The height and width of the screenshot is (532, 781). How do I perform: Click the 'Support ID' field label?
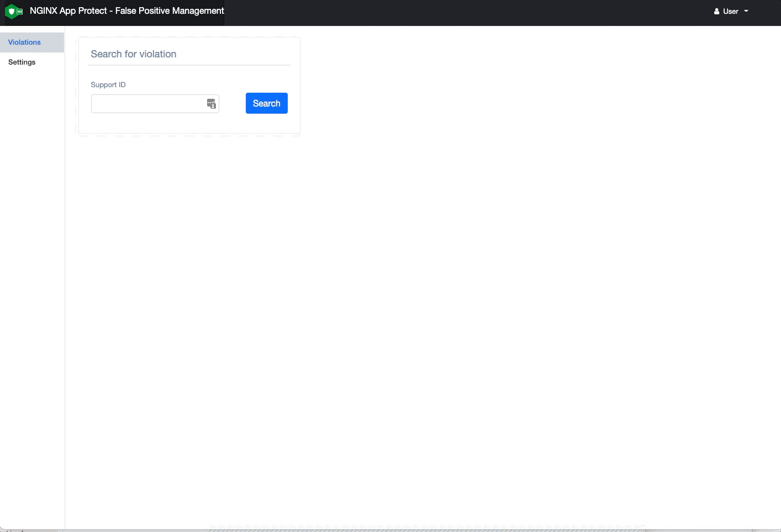[108, 85]
